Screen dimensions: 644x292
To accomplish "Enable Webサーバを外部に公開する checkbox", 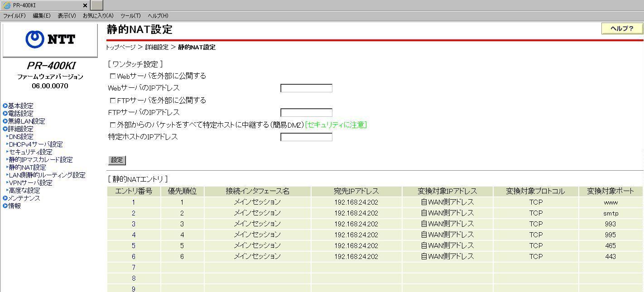I will 113,76.
